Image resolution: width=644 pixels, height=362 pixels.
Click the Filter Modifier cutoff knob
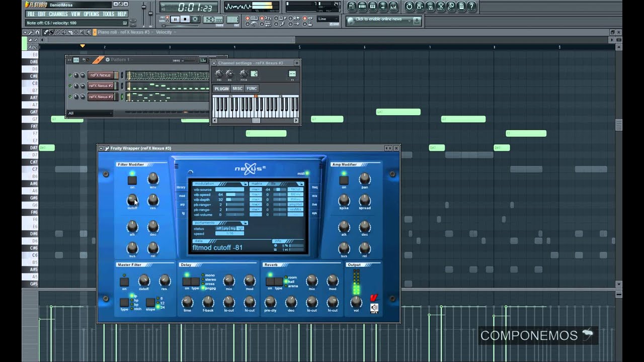pyautogui.click(x=132, y=200)
